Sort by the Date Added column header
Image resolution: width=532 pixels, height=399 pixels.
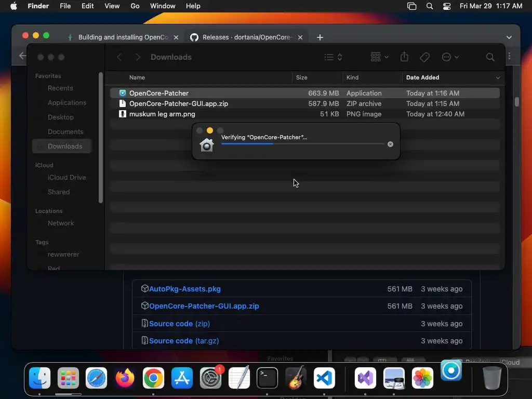453,77
